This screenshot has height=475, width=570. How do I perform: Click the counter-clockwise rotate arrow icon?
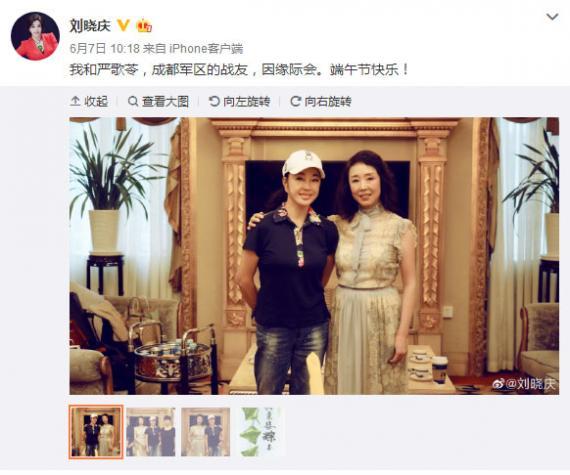214,101
